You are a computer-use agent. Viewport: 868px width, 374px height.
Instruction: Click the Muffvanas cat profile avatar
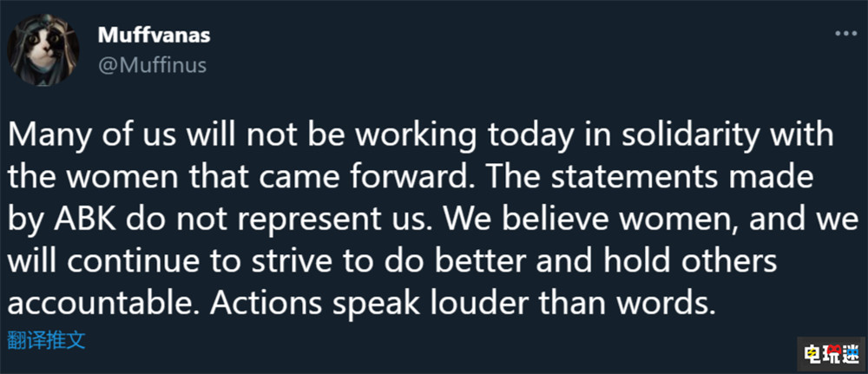(x=43, y=50)
